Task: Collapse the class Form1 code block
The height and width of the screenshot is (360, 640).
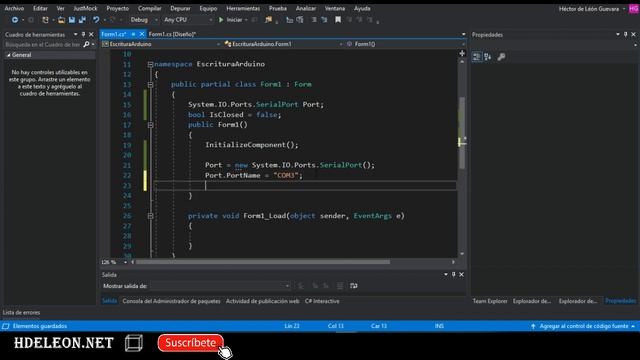Action: (150, 84)
